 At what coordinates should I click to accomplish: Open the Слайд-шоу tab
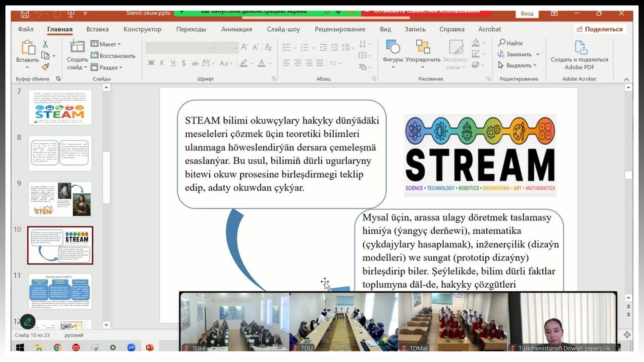(283, 29)
